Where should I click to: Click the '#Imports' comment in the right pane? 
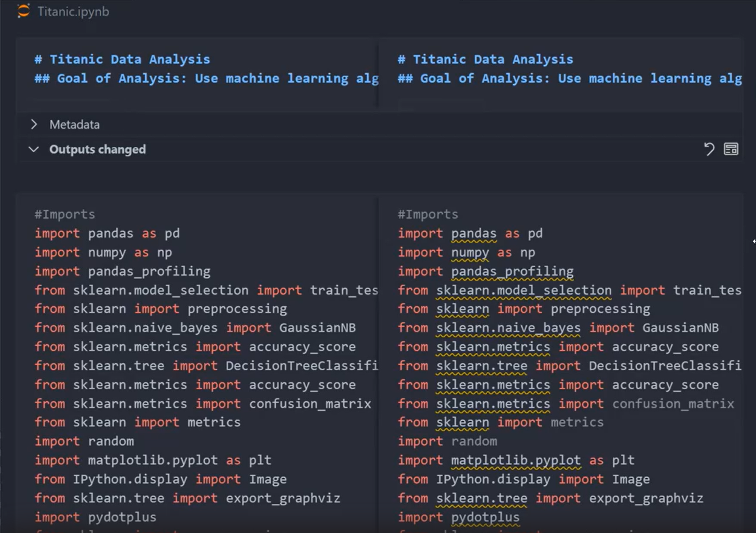click(x=428, y=215)
